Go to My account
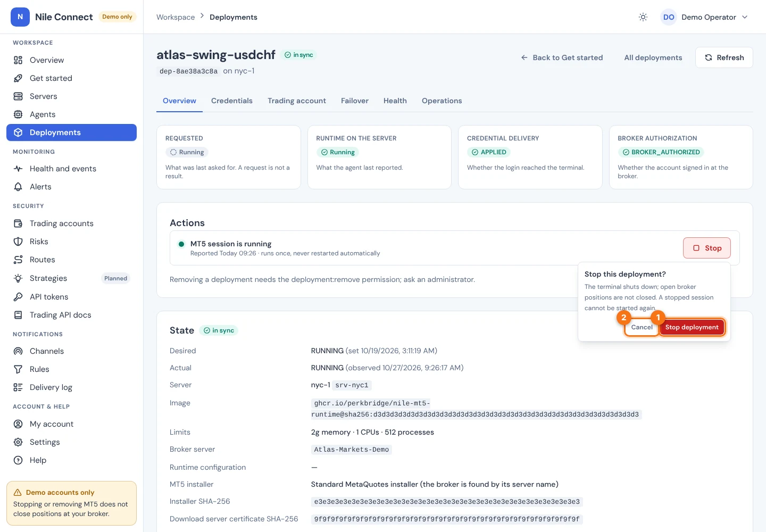The width and height of the screenshot is (766, 532). coord(71,424)
